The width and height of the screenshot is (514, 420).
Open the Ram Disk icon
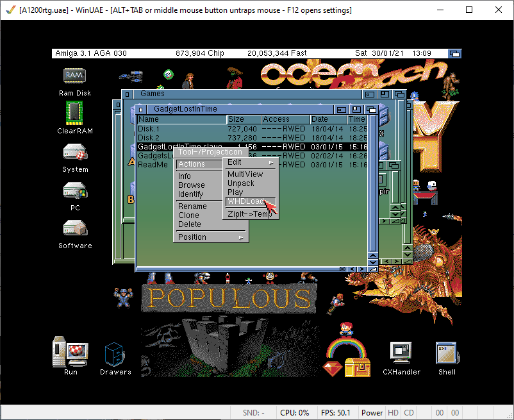(x=75, y=76)
